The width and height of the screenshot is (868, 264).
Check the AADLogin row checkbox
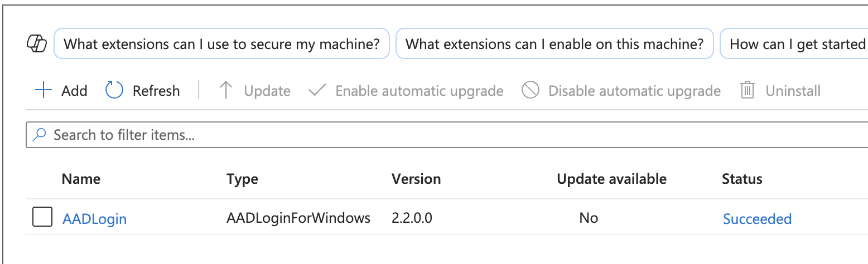42,217
